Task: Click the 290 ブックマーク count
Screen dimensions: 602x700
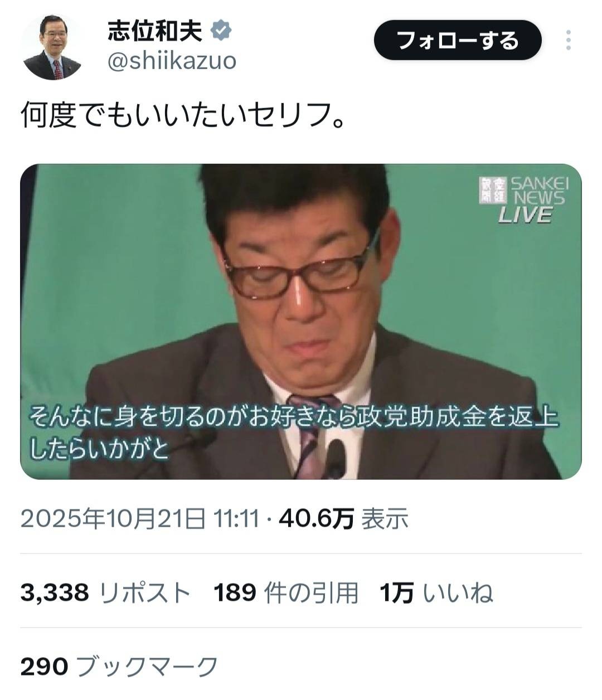Action: click(x=119, y=666)
